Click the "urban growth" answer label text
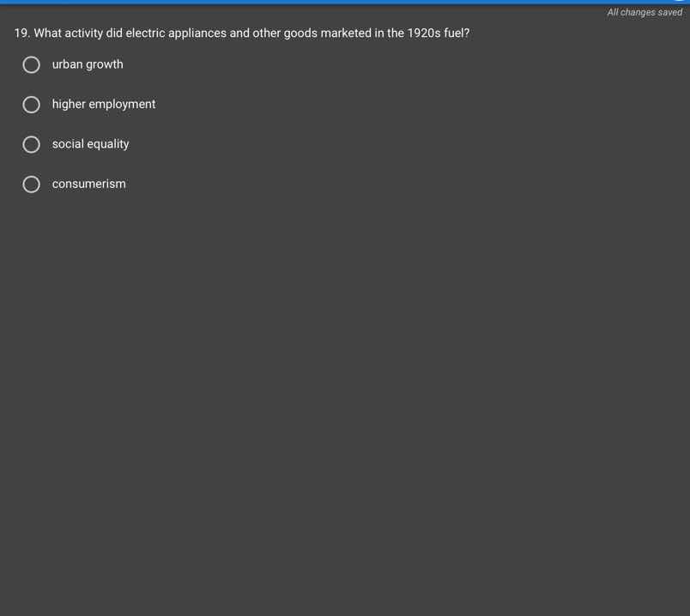Image resolution: width=690 pixels, height=616 pixels. (x=88, y=64)
